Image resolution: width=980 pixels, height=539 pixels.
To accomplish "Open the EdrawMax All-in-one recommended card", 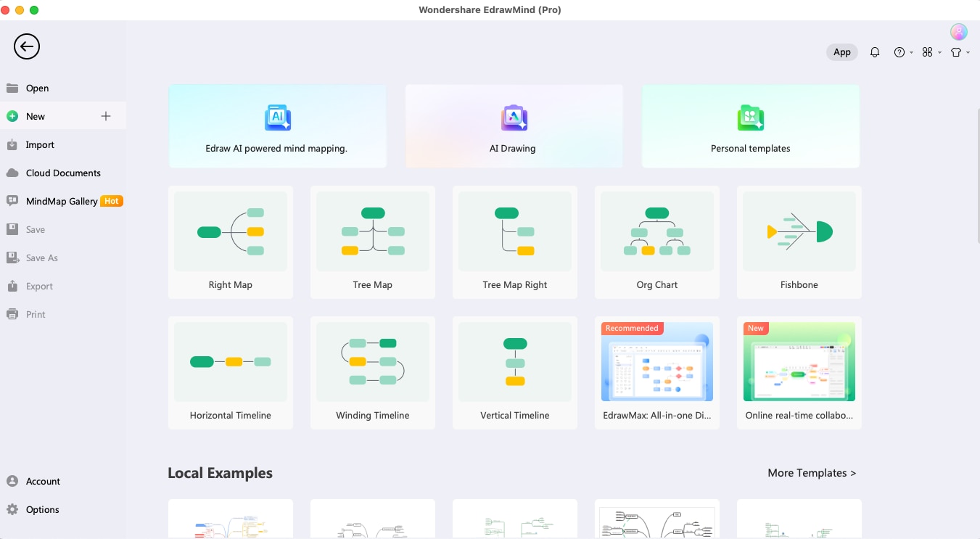I will (x=657, y=373).
